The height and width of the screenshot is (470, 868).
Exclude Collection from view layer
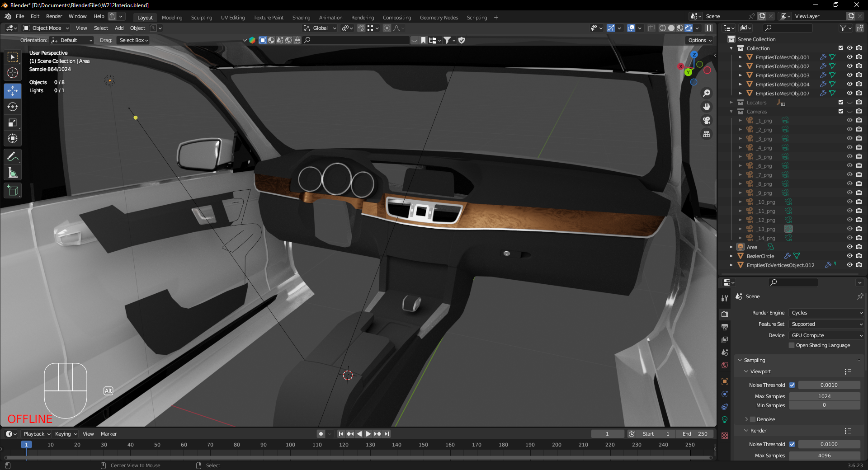click(841, 48)
